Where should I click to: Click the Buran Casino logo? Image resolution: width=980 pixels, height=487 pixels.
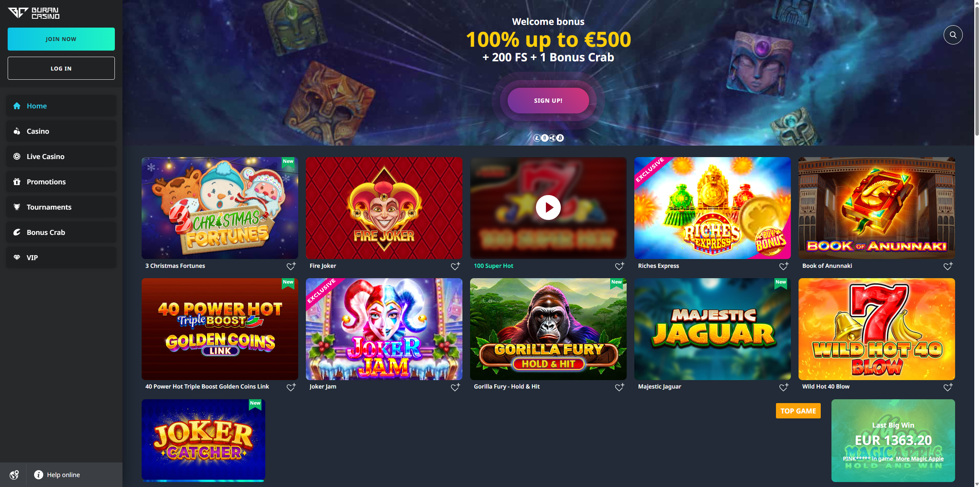(34, 13)
